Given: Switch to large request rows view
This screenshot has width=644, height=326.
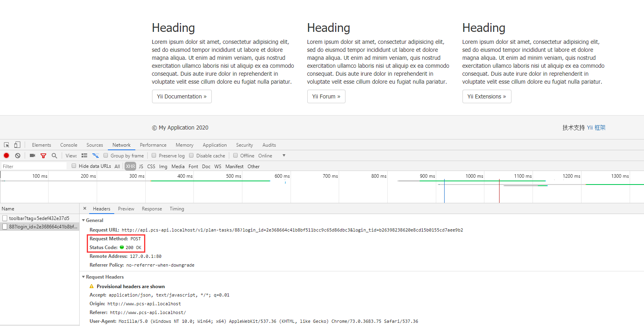Looking at the screenshot, I should coord(84,156).
